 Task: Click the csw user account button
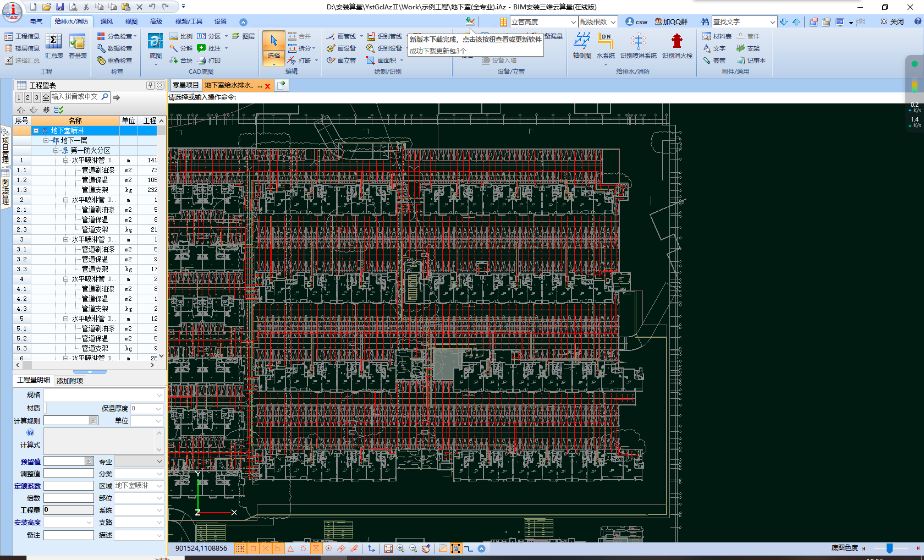[x=636, y=22]
